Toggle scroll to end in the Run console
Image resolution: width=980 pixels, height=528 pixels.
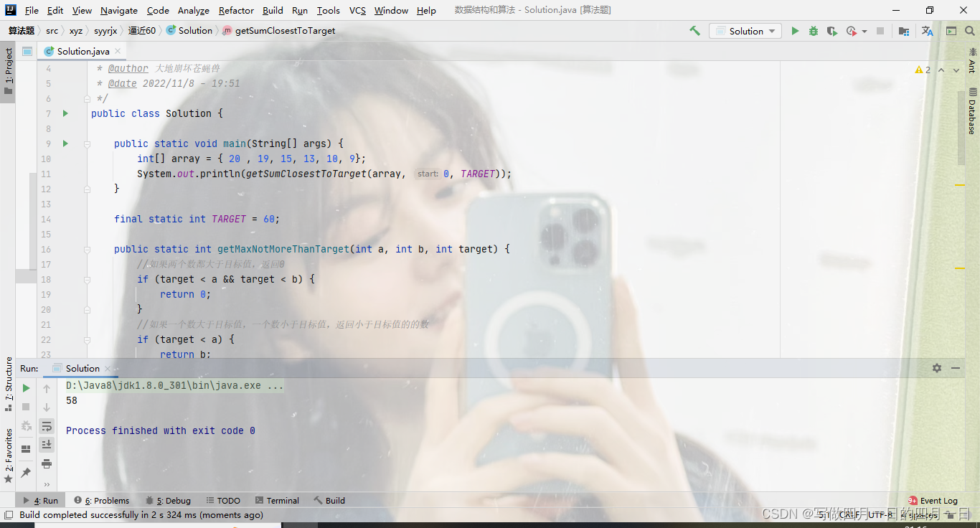tap(47, 445)
